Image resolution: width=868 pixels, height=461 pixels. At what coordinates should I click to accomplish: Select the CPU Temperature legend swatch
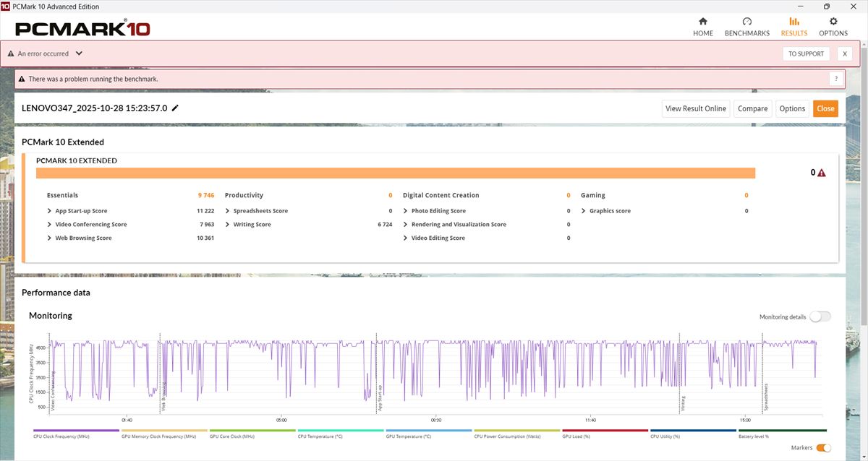tap(340, 431)
